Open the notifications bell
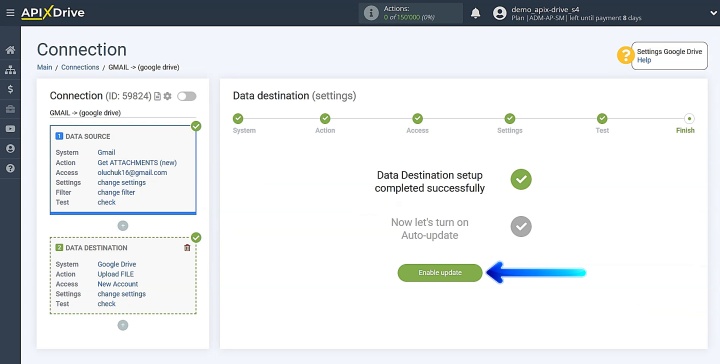The image size is (720, 364). 476,13
